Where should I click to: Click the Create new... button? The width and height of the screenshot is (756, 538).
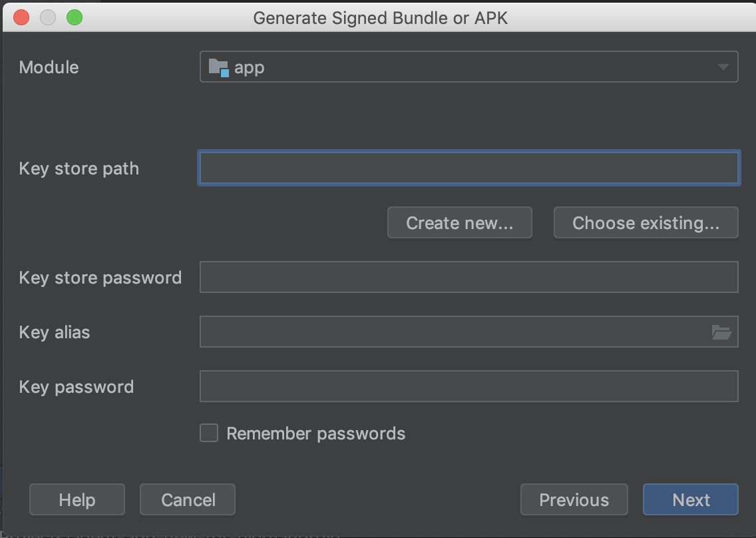point(459,223)
